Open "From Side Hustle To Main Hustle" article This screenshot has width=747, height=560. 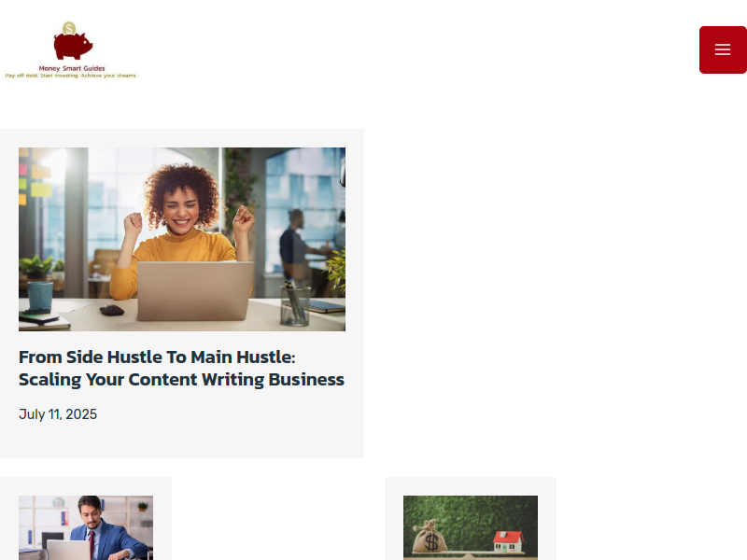click(157, 357)
